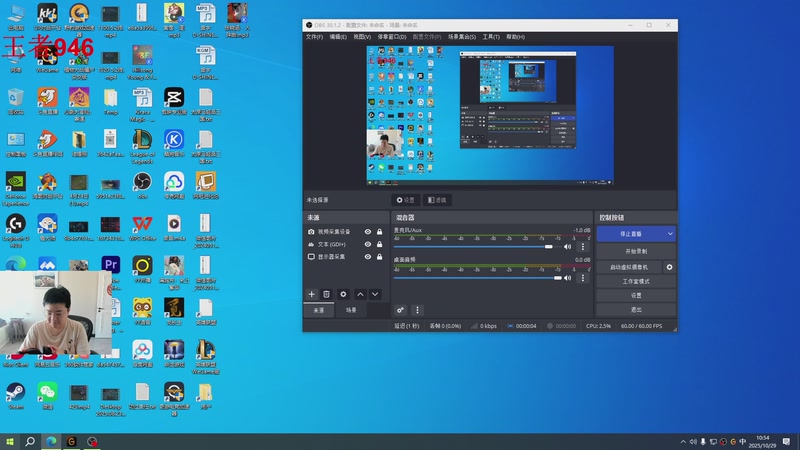Unlock the 视频采集设备 source lock

pos(380,232)
